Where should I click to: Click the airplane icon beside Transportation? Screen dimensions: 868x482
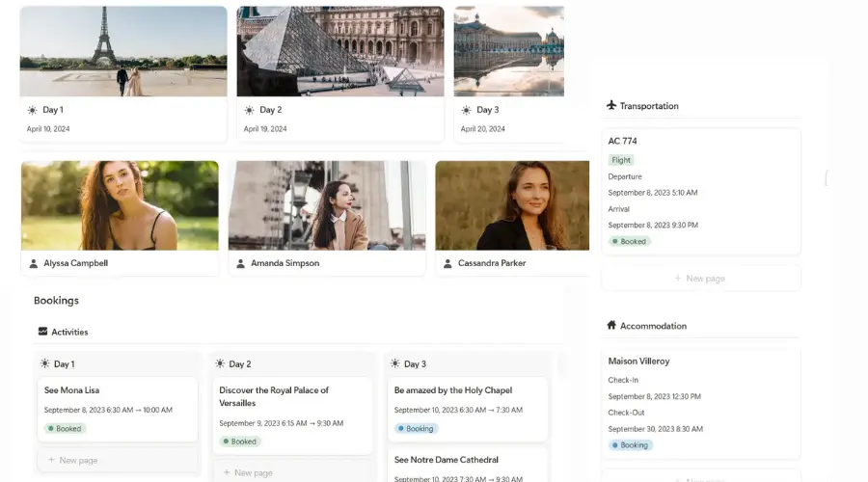[611, 105]
